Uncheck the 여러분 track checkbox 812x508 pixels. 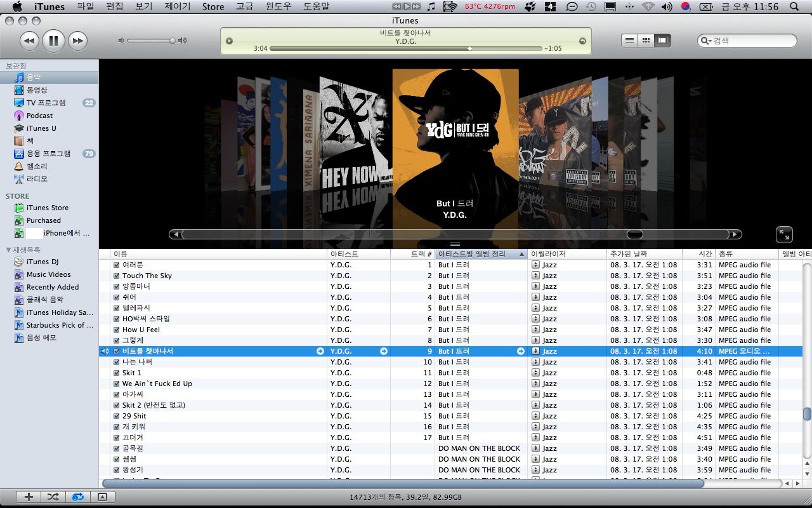(x=116, y=265)
